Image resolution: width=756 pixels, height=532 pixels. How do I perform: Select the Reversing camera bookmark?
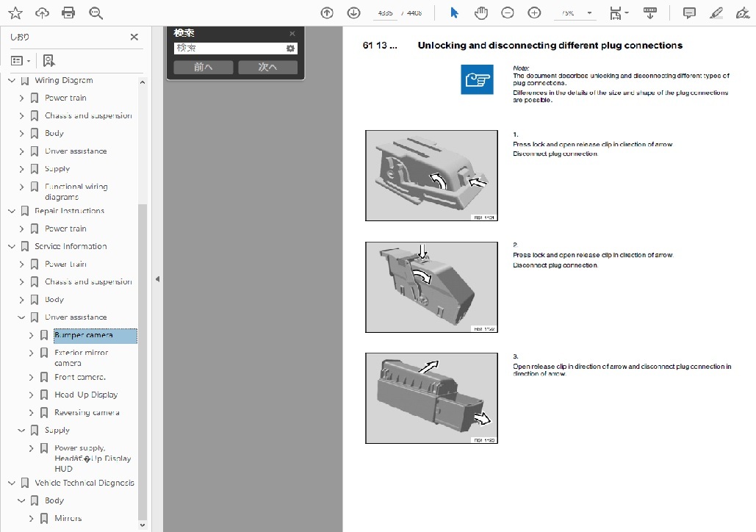pyautogui.click(x=87, y=412)
